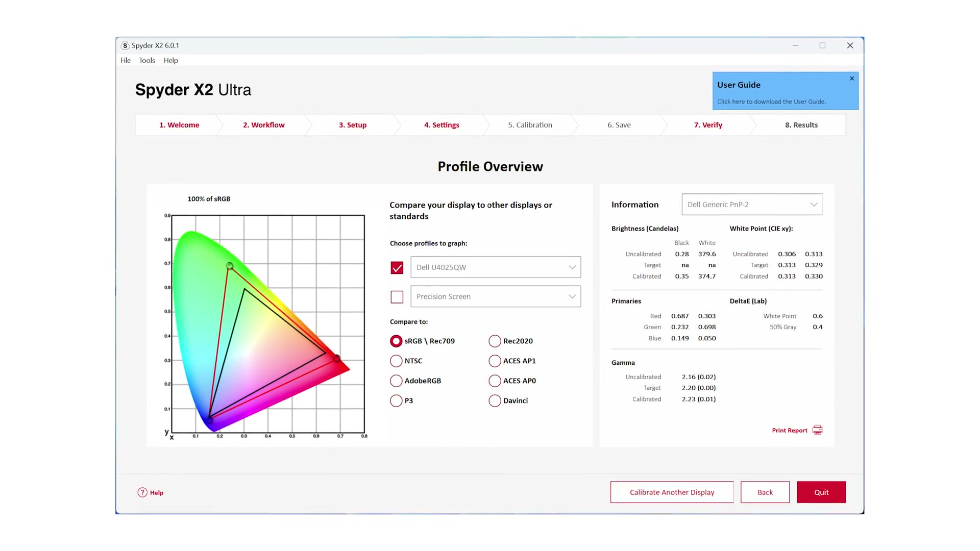This screenshot has width=980, height=551.
Task: Expand the Precision Screen profile dropdown
Action: pos(496,296)
